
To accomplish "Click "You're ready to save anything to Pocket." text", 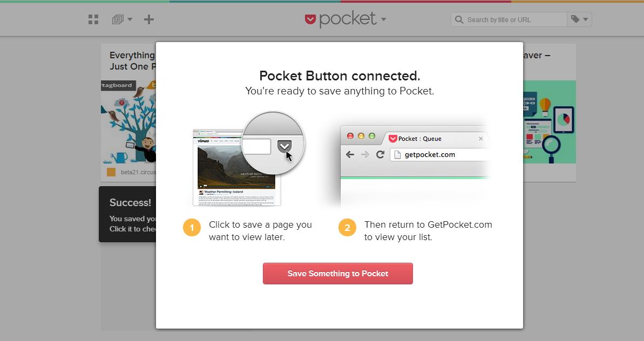I will coord(340,91).
